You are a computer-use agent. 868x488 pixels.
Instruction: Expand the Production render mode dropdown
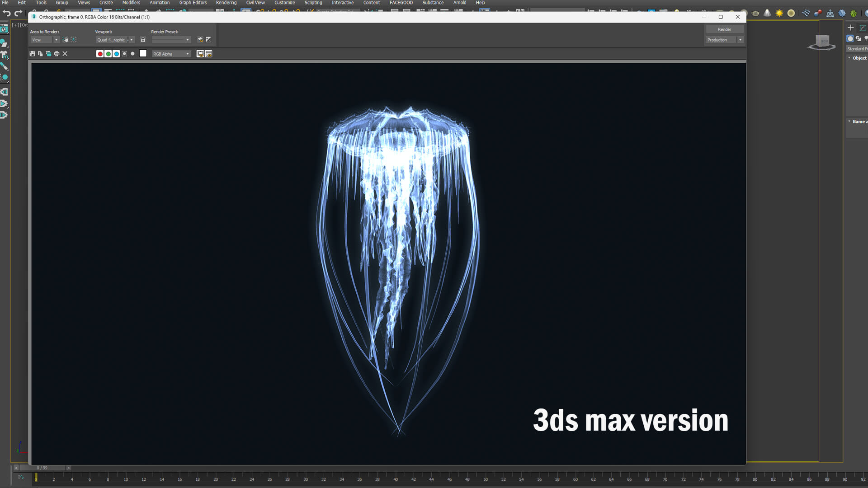click(740, 40)
